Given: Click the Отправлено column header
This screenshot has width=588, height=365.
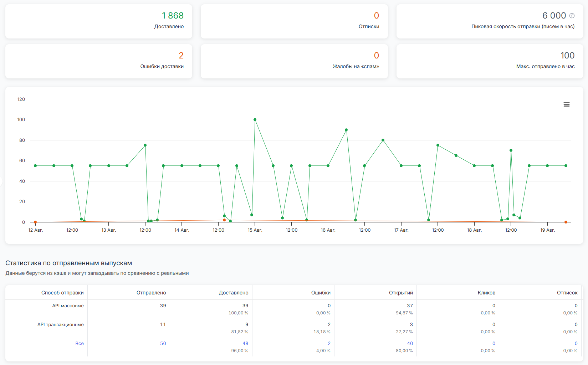Looking at the screenshot, I should point(152,292).
